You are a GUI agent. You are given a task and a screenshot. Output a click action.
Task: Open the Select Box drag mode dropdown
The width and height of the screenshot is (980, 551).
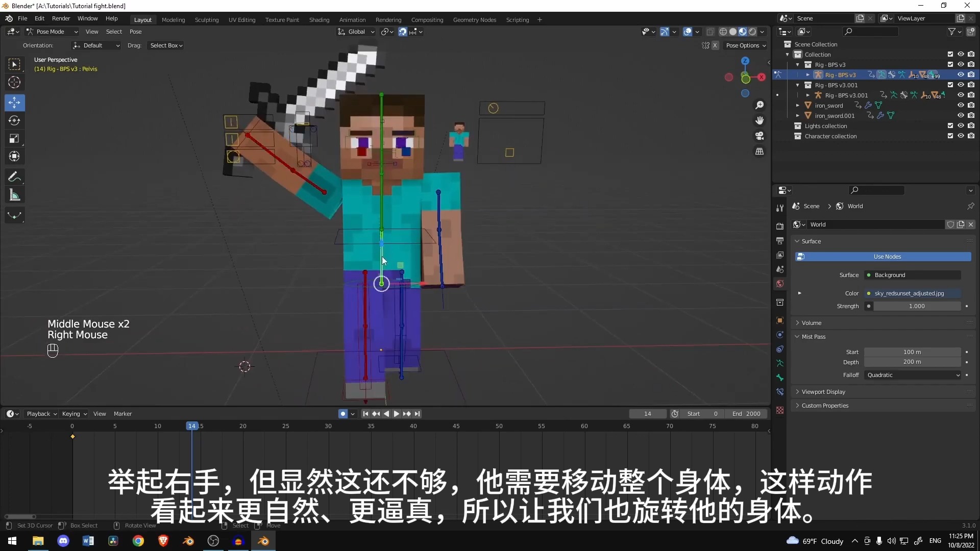click(x=166, y=45)
